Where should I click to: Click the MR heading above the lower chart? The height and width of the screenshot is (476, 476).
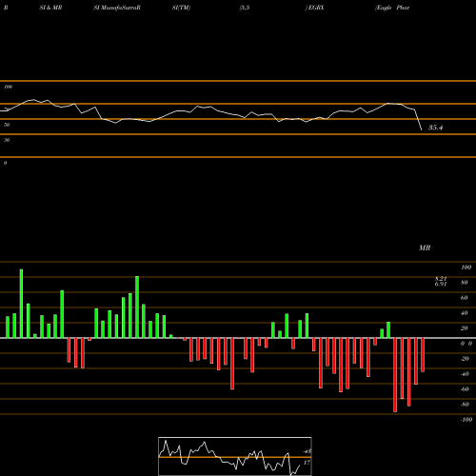click(425, 248)
